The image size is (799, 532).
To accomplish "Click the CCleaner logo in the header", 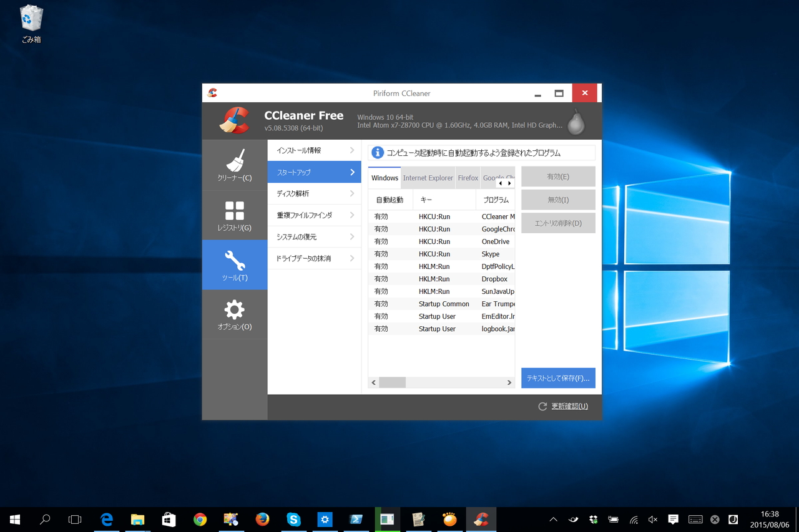I will pos(234,120).
